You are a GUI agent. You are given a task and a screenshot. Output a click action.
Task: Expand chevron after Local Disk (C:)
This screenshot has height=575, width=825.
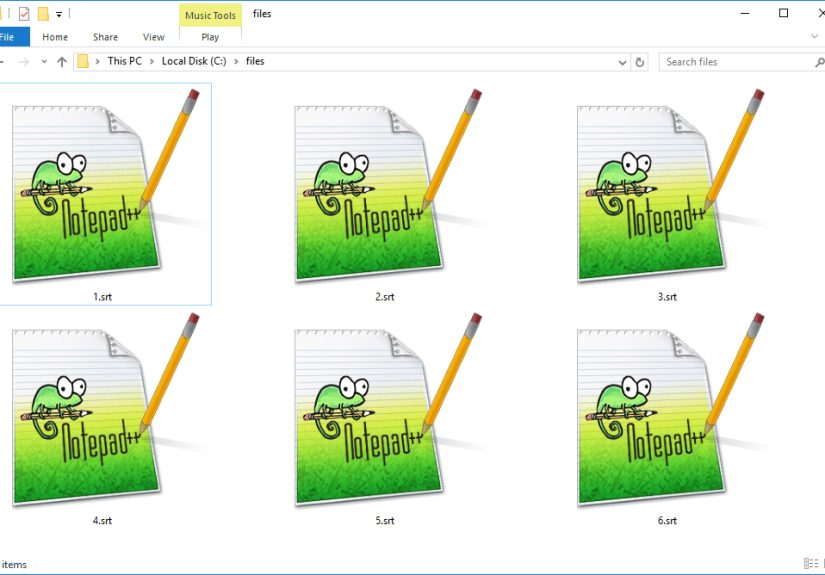[236, 62]
